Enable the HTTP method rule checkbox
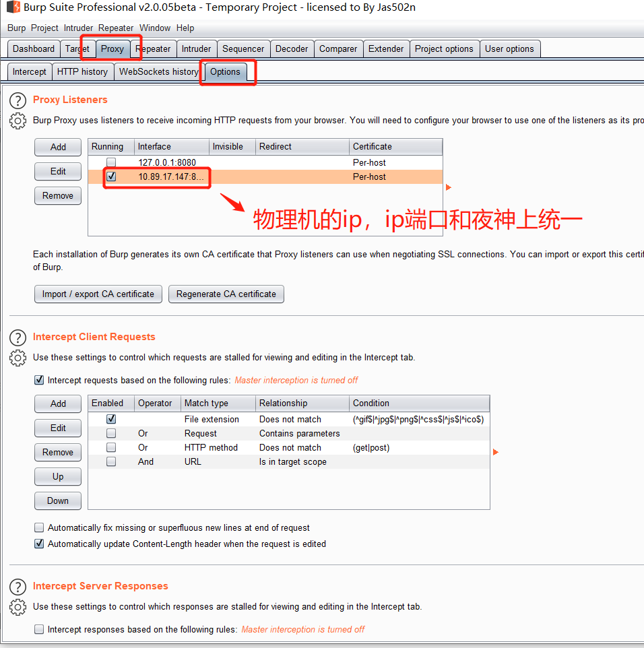This screenshot has width=644, height=648. [x=111, y=447]
